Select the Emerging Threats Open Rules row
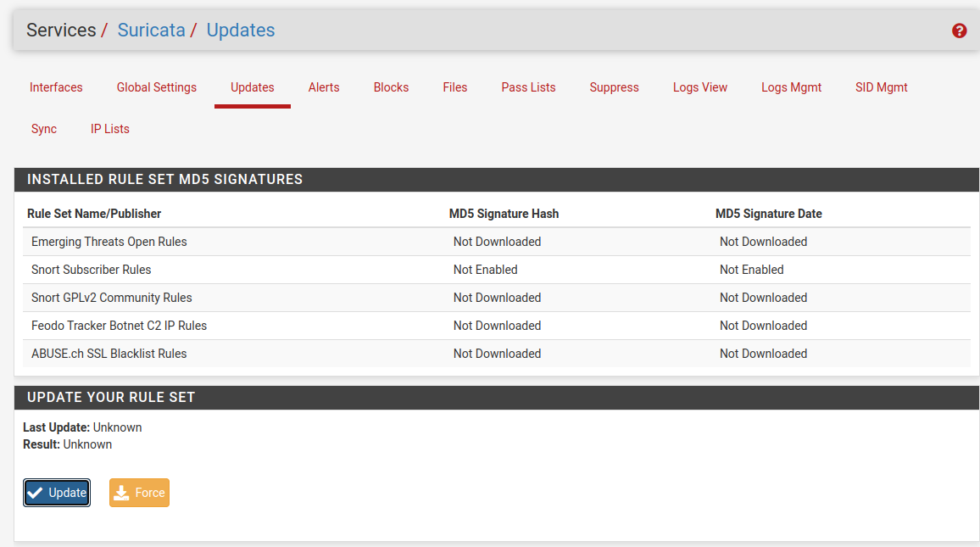 109,242
